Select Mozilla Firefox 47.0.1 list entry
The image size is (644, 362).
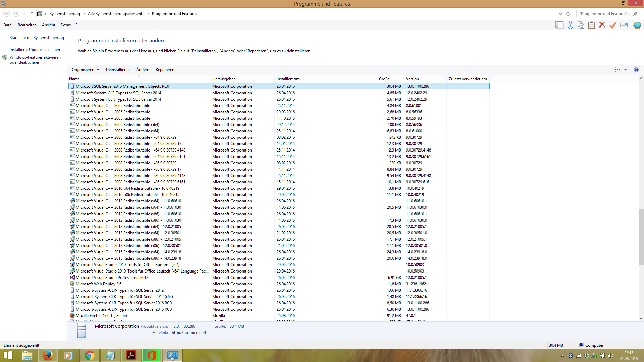point(101,316)
